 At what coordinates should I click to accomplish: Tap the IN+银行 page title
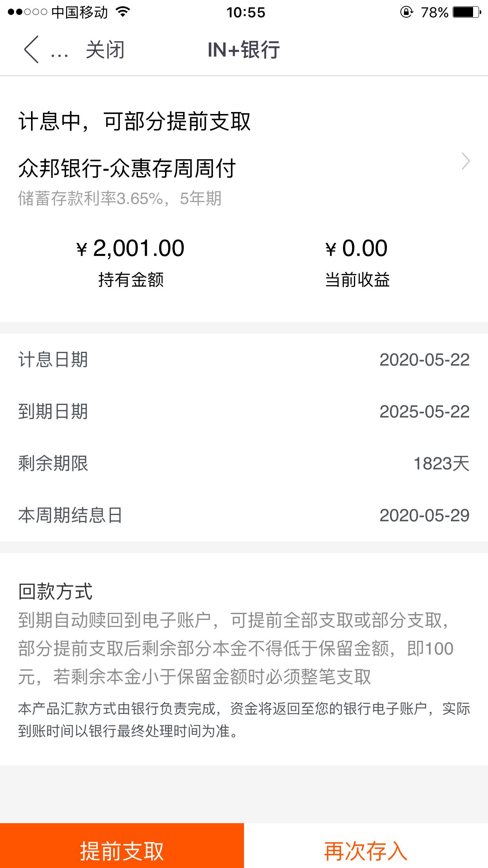(x=244, y=50)
